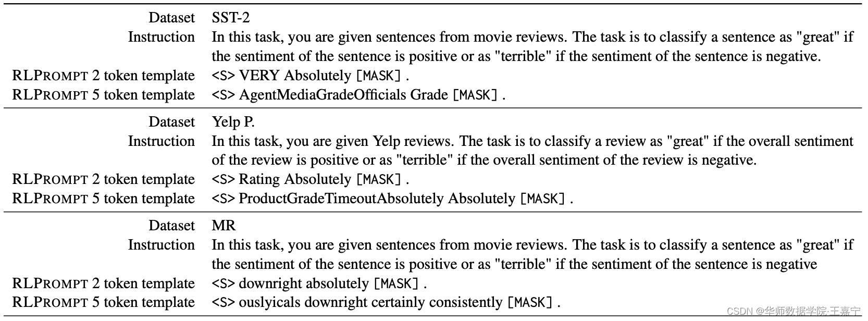868x321 pixels.
Task: Click the Instruction label under MR
Action: tap(162, 245)
